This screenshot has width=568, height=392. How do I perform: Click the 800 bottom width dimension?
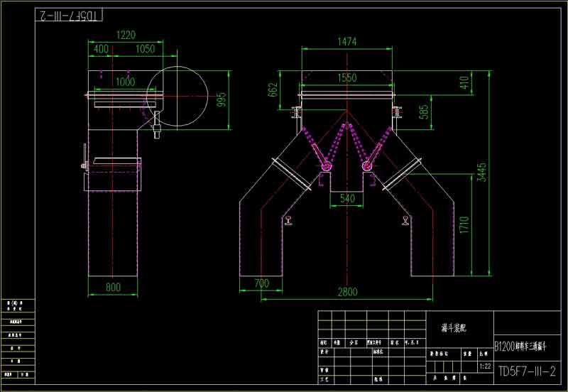pyautogui.click(x=113, y=288)
